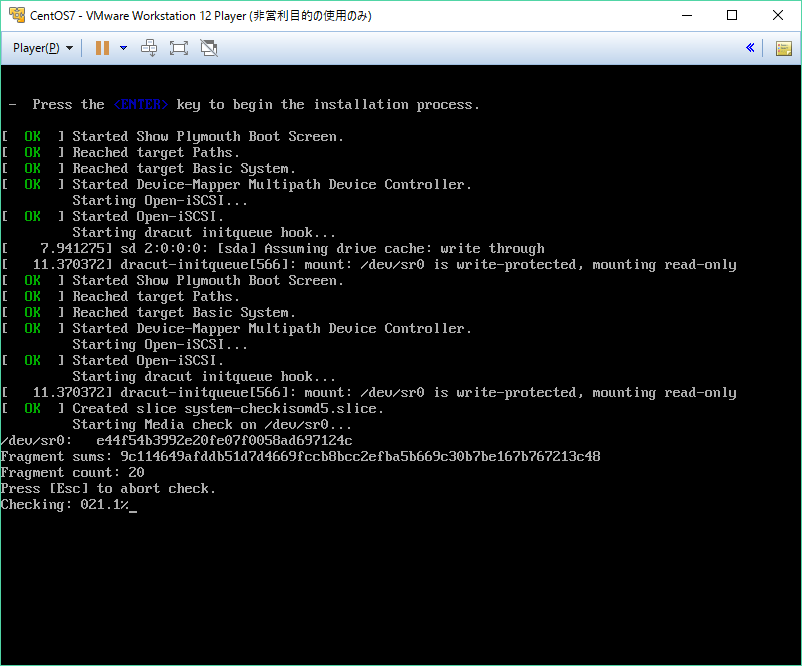This screenshot has height=666, width=802.
Task: Click the blue <ENTER> text
Action: pyautogui.click(x=141, y=104)
